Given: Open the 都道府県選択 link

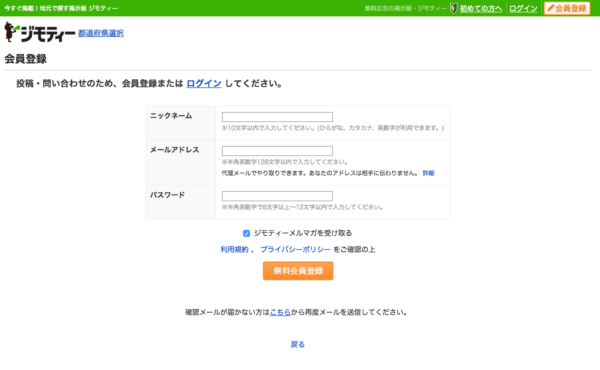Looking at the screenshot, I should (x=101, y=33).
